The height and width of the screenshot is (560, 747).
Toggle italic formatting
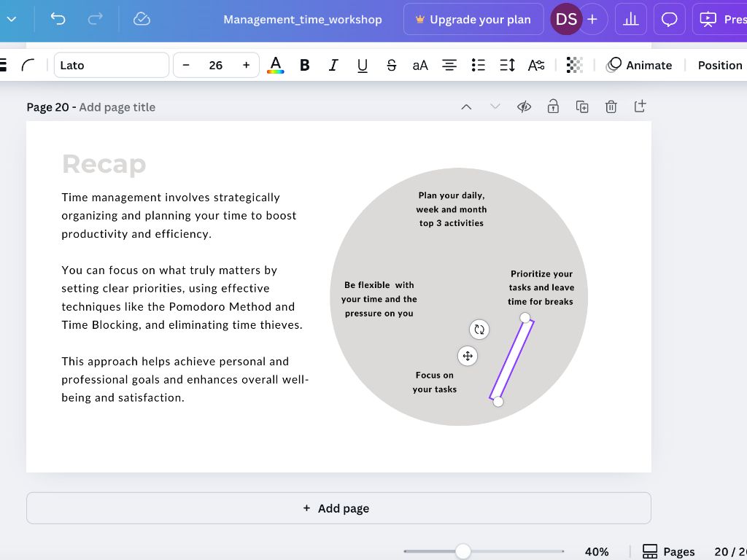point(333,65)
